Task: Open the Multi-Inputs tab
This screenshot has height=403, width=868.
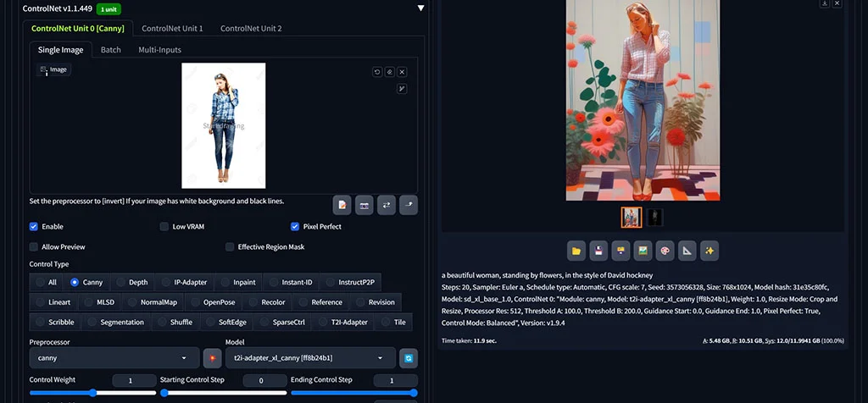Action: [x=159, y=50]
